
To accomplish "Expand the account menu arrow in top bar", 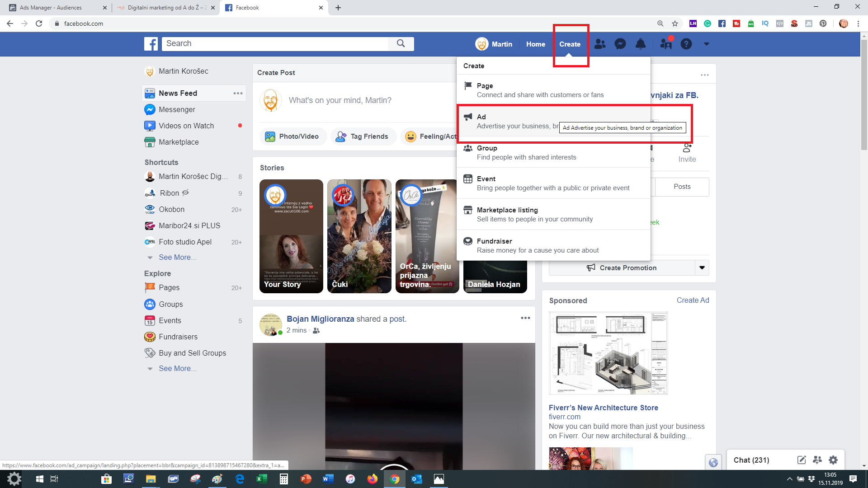I will pos(707,44).
